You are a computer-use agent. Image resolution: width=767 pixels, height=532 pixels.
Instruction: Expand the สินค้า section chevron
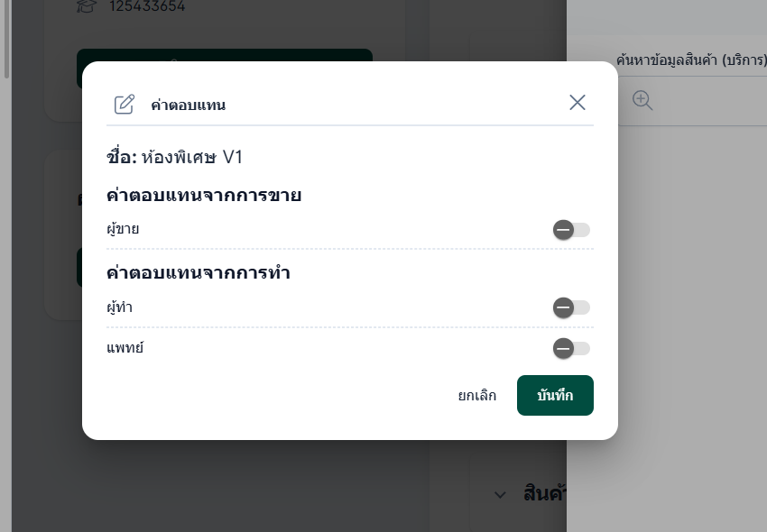500,495
